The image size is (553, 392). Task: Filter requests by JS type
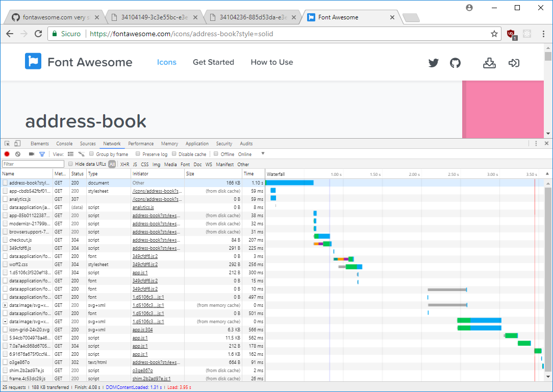135,164
